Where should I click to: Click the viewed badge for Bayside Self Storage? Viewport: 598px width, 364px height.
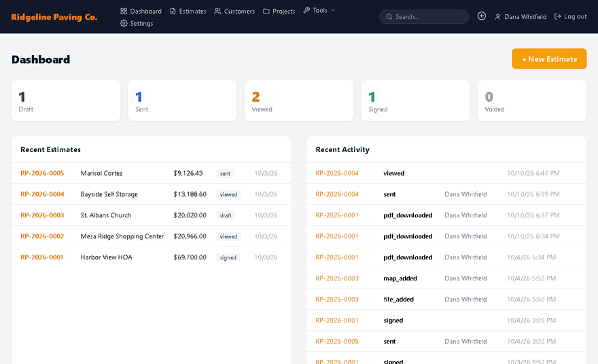tap(228, 194)
